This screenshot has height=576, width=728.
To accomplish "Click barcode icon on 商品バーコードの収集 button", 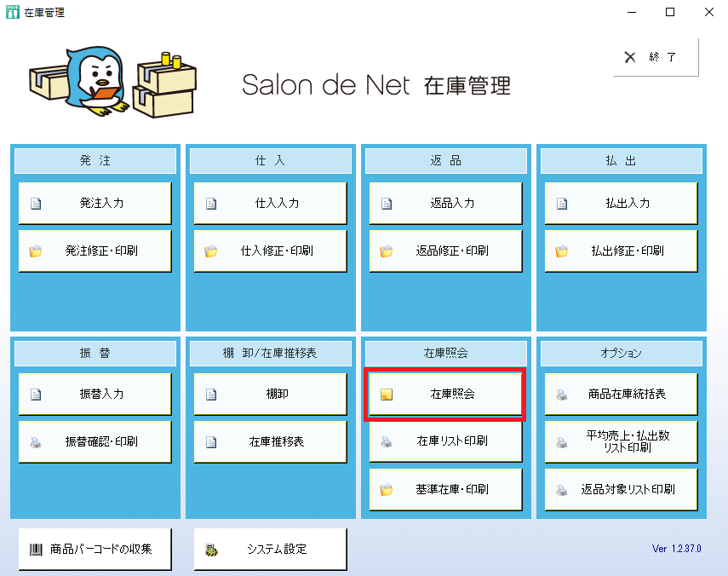I will (36, 550).
